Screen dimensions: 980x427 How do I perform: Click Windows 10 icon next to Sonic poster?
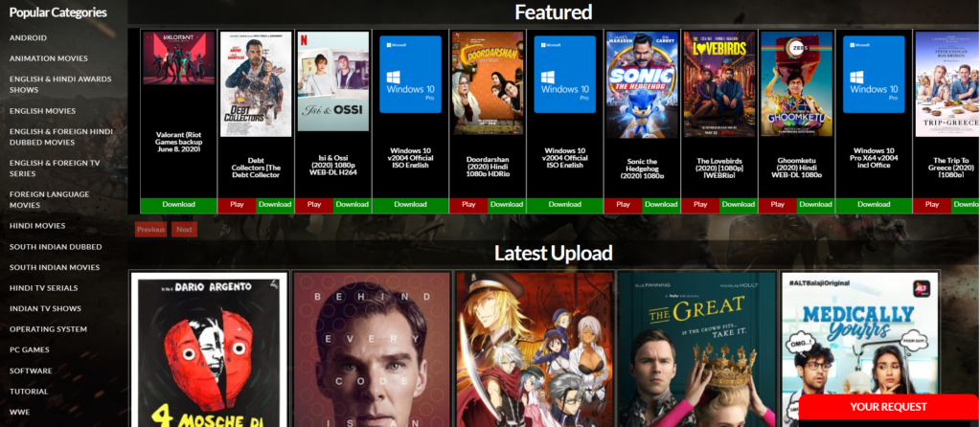click(565, 75)
